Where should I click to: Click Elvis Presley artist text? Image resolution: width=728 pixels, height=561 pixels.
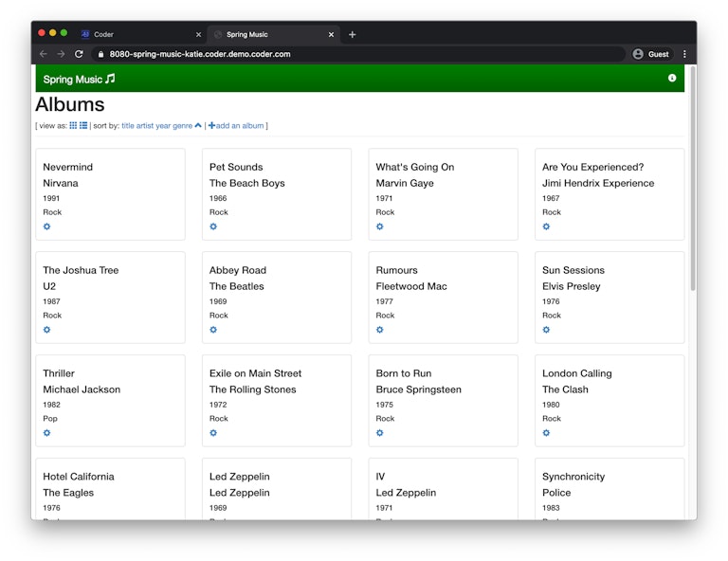(571, 286)
